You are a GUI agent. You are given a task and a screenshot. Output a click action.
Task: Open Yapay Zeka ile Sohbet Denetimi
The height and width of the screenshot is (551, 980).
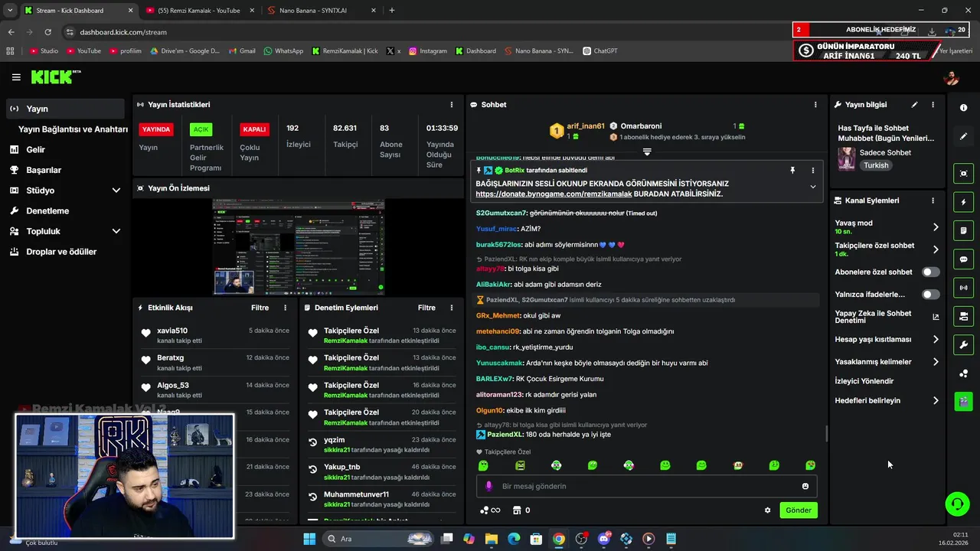click(887, 317)
